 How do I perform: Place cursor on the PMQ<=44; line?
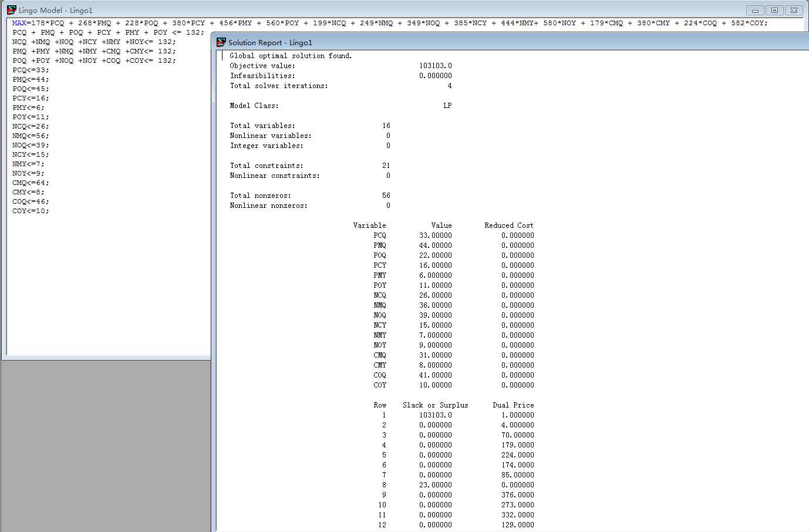(x=31, y=79)
